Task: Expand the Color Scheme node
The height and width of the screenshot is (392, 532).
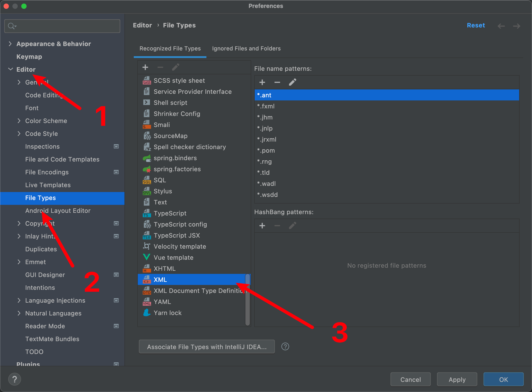Action: 19,121
